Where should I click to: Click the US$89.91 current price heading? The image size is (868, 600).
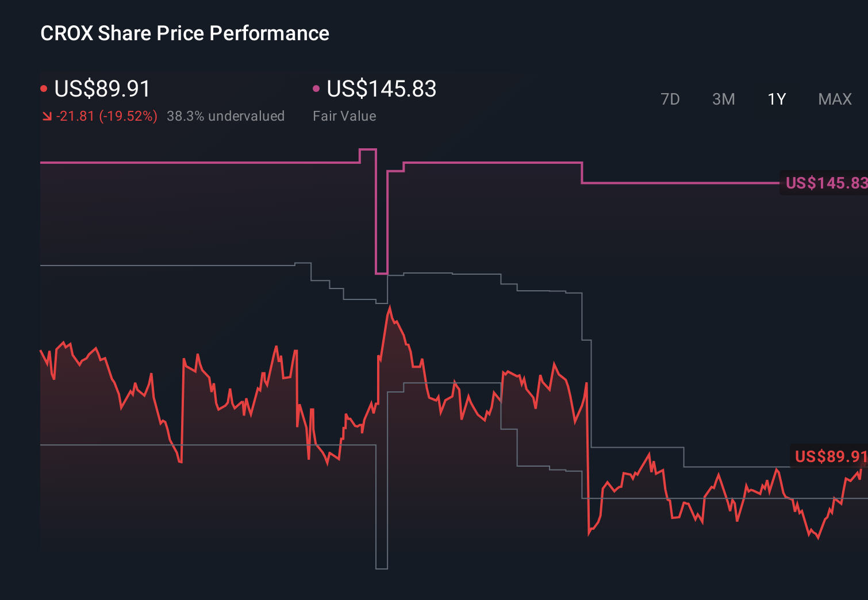[x=102, y=89]
